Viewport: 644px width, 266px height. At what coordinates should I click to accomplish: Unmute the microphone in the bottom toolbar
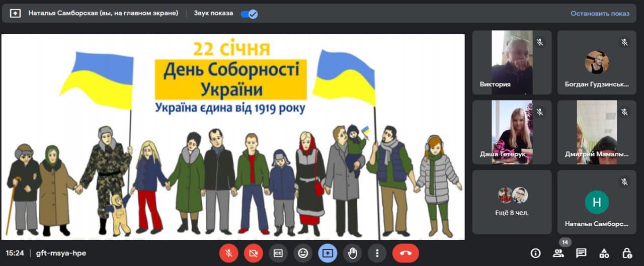(229, 253)
